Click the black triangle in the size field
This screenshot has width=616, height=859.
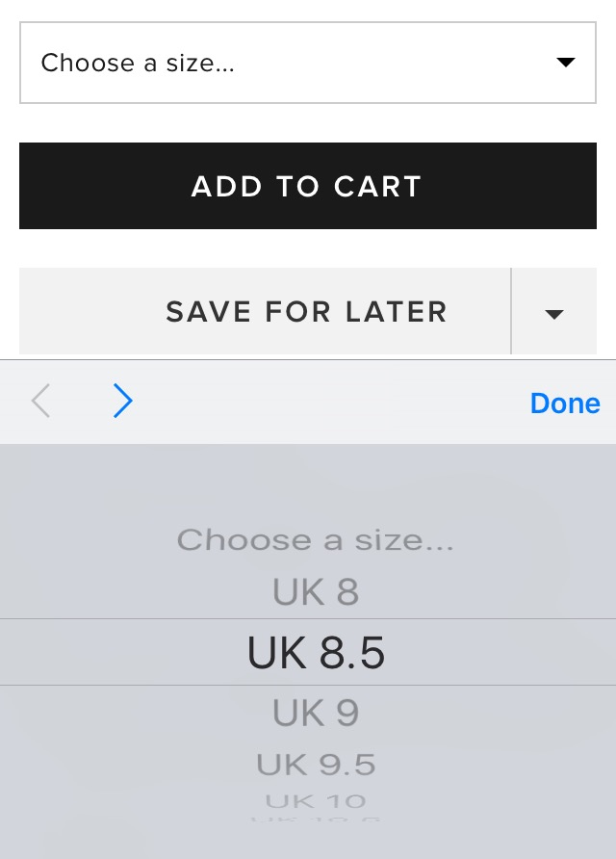(566, 63)
